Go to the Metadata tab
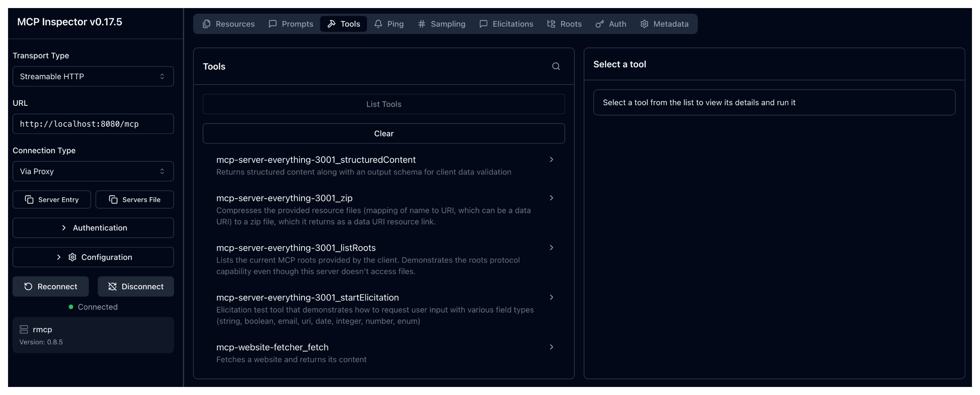980x395 pixels. point(664,24)
